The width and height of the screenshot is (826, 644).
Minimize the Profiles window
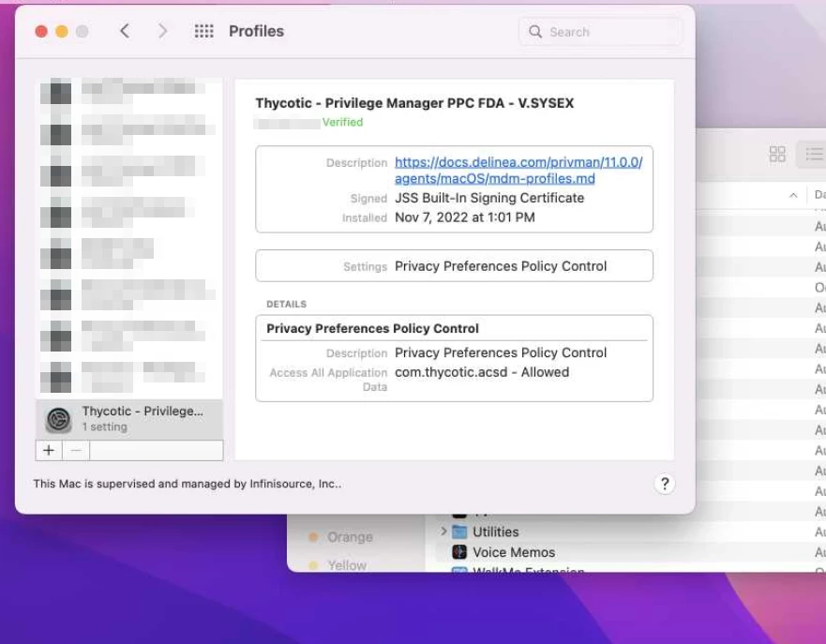click(62, 32)
